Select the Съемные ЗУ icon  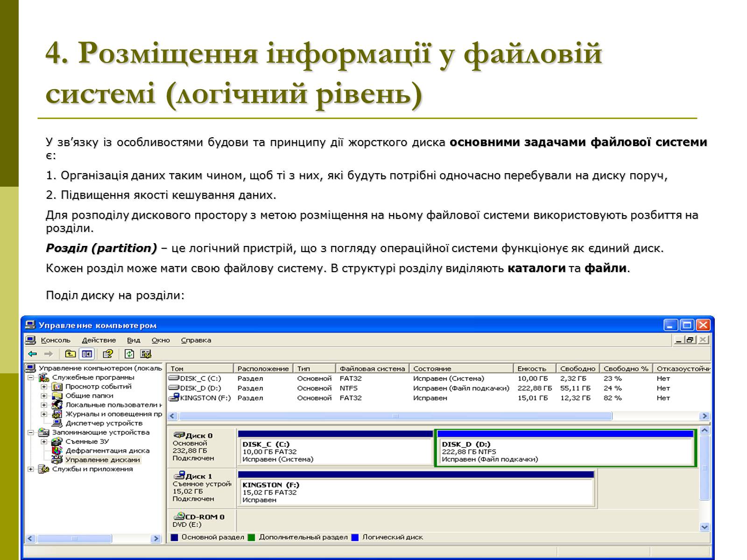(x=57, y=441)
